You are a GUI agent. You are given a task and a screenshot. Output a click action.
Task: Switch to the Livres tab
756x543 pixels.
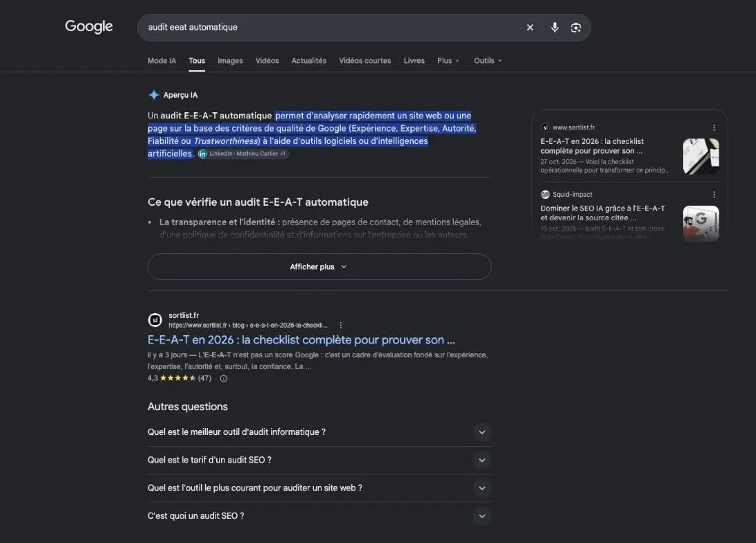coord(414,61)
